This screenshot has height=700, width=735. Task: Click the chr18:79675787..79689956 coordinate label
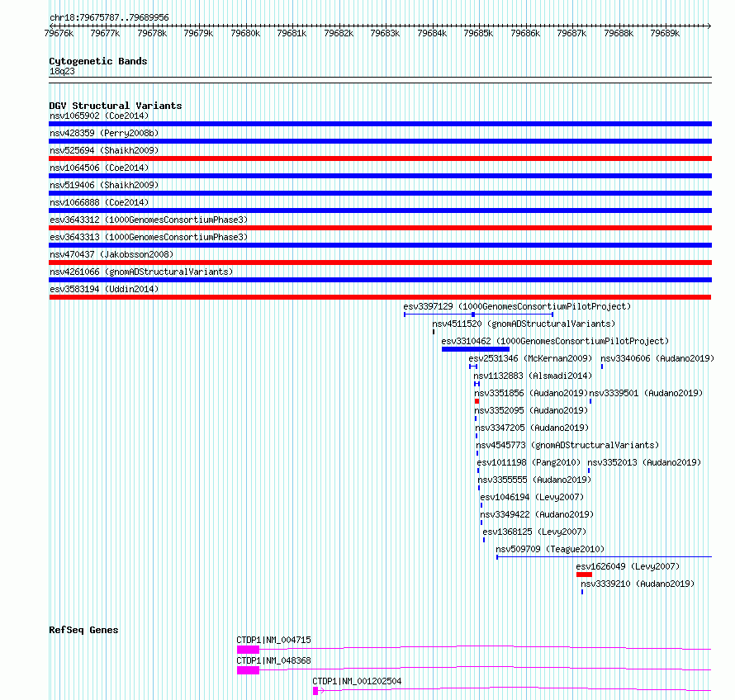(109, 17)
